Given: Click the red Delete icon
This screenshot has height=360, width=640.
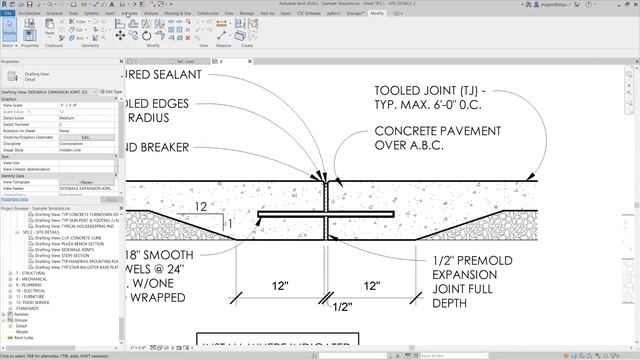Looking at the screenshot, I should click(188, 38).
